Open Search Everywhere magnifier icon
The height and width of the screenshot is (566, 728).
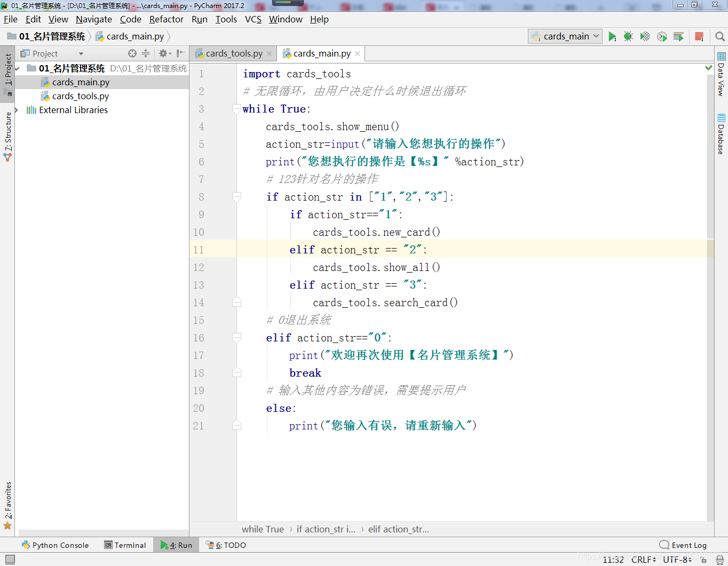[720, 36]
